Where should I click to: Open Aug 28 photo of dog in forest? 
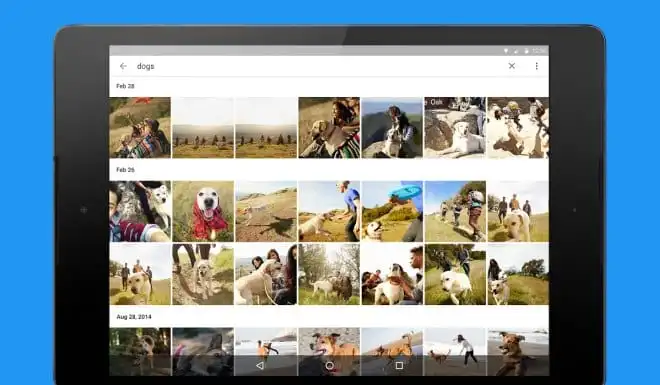tap(140, 352)
